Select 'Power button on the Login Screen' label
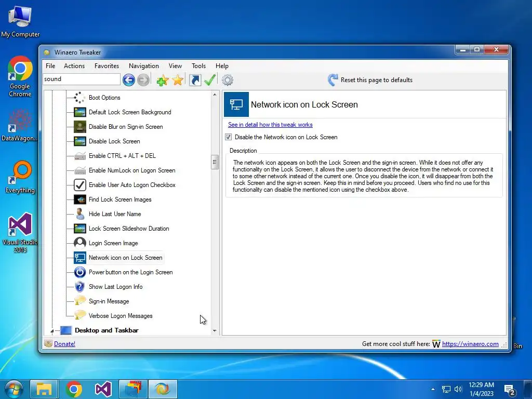The width and height of the screenshot is (532, 399). click(130, 272)
